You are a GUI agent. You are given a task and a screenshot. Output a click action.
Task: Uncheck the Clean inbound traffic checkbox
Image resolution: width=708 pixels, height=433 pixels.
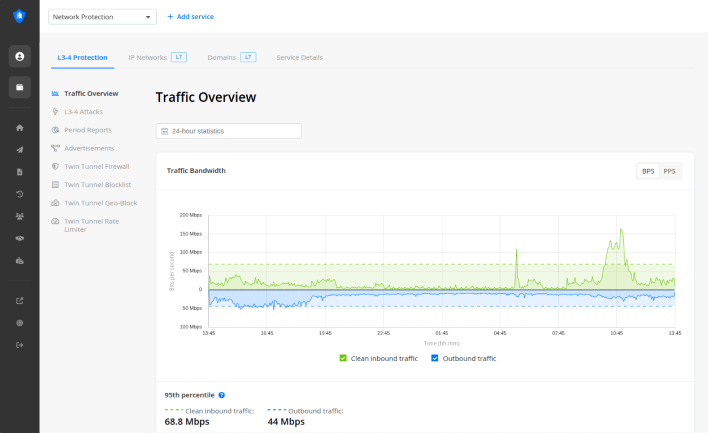click(x=343, y=358)
